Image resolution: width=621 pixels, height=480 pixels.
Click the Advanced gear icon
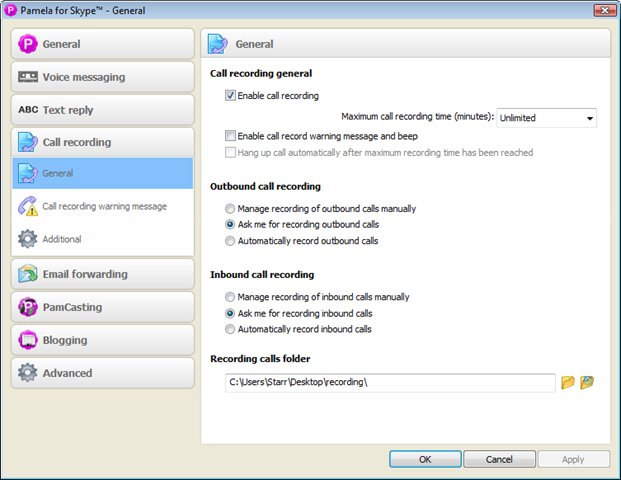tap(28, 373)
